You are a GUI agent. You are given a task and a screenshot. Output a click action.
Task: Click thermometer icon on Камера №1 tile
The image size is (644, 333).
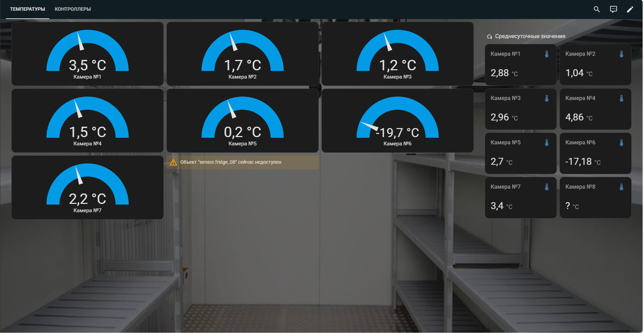[x=547, y=54]
